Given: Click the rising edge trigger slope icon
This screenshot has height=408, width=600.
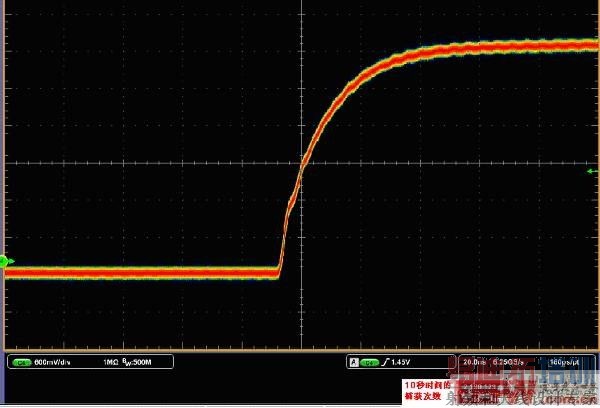Looking at the screenshot, I should point(385,362).
